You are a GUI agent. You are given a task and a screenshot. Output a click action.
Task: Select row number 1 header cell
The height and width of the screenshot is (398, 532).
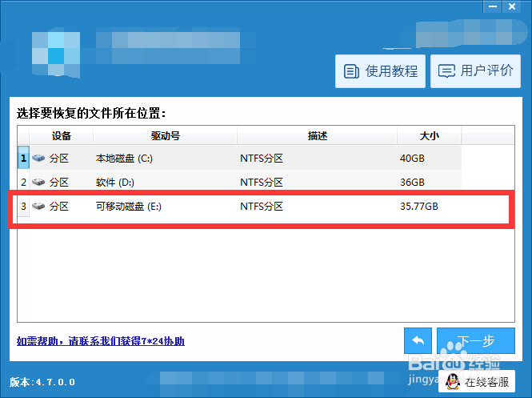click(23, 158)
